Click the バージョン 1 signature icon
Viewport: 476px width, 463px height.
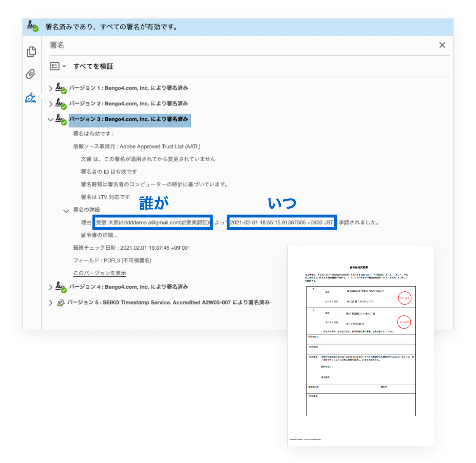click(61, 88)
